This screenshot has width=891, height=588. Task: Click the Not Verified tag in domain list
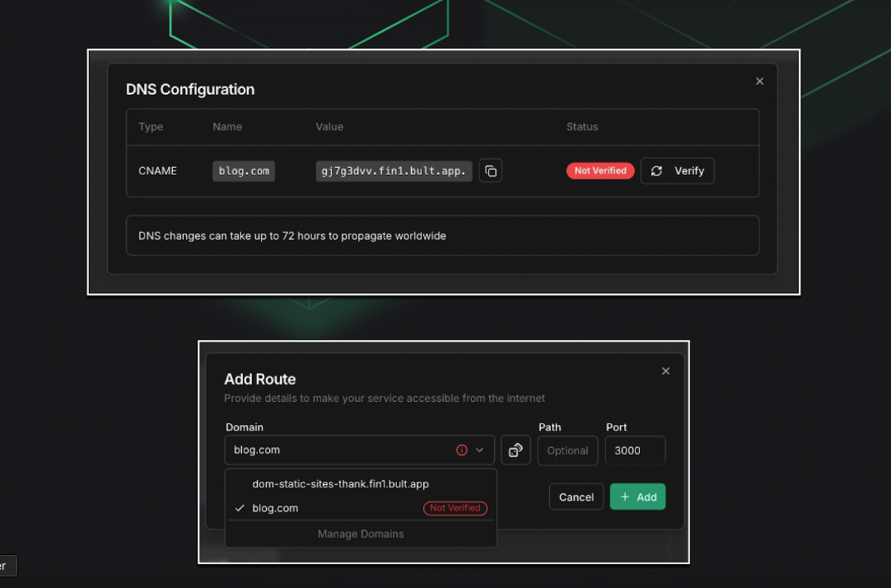[x=455, y=508]
